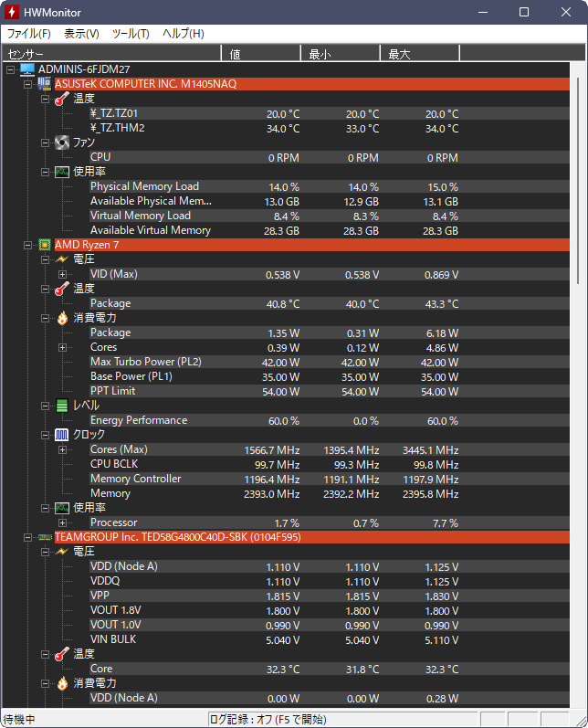Image resolution: width=588 pixels, height=728 pixels.
Task: Click the motherboard icon beside ASUSTeK COMPUTER INC.
Action: [x=45, y=83]
